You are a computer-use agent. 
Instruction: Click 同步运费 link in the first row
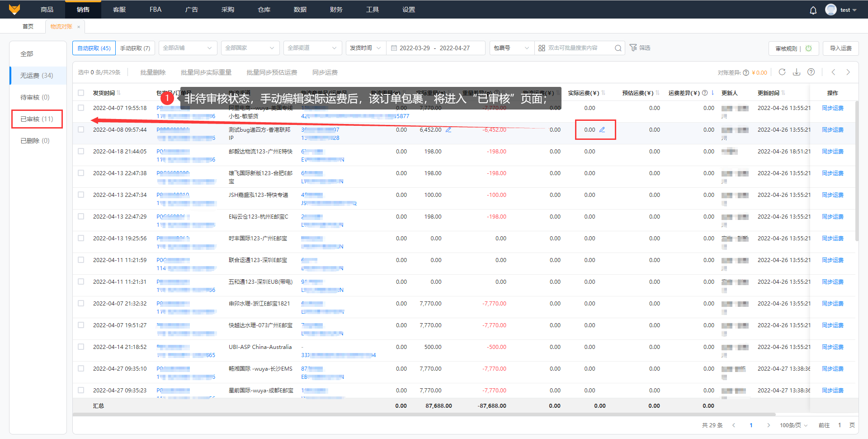tap(832, 108)
